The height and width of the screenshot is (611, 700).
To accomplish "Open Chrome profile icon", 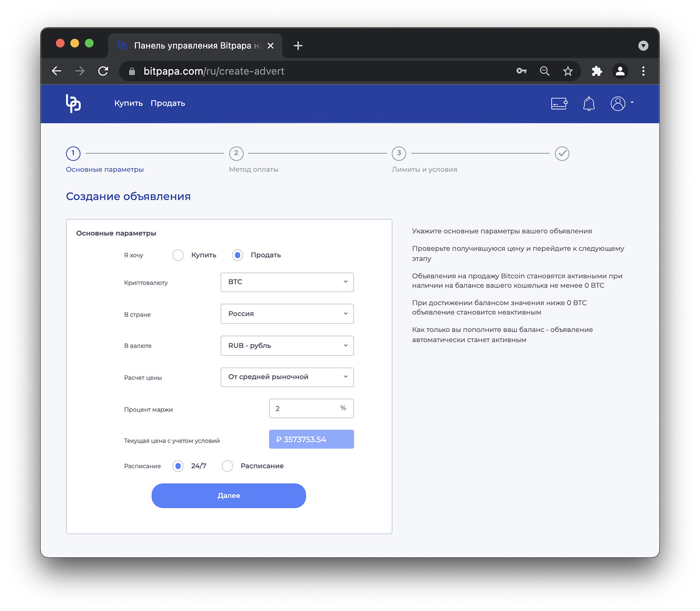I will coord(620,71).
